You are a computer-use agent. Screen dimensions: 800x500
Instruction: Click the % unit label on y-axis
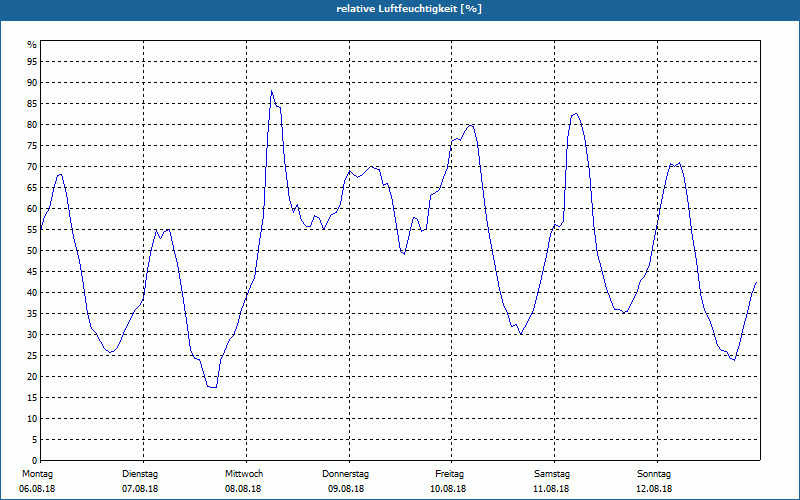[32, 45]
